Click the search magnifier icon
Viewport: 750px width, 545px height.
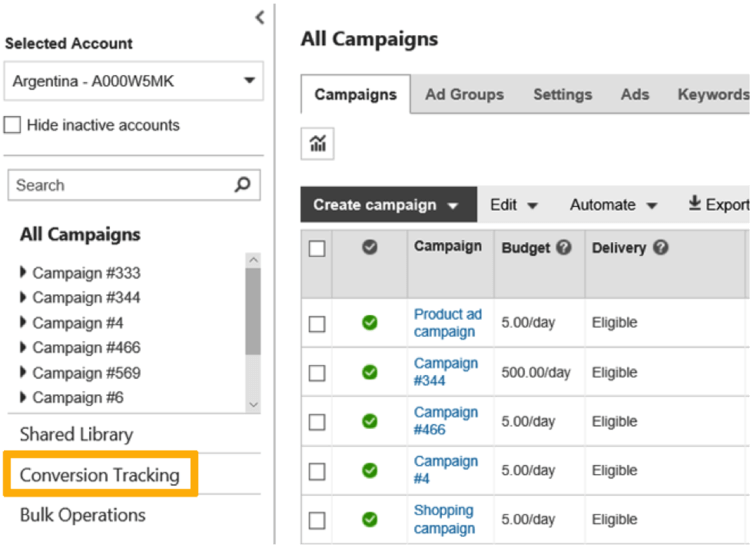pyautogui.click(x=242, y=185)
